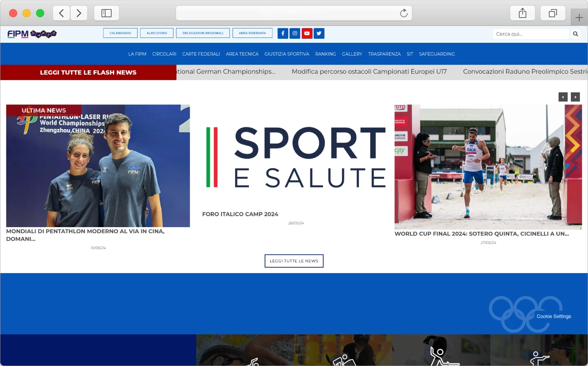Select RANKING in the navigation bar
Viewport: 588px width, 366px height.
click(325, 54)
